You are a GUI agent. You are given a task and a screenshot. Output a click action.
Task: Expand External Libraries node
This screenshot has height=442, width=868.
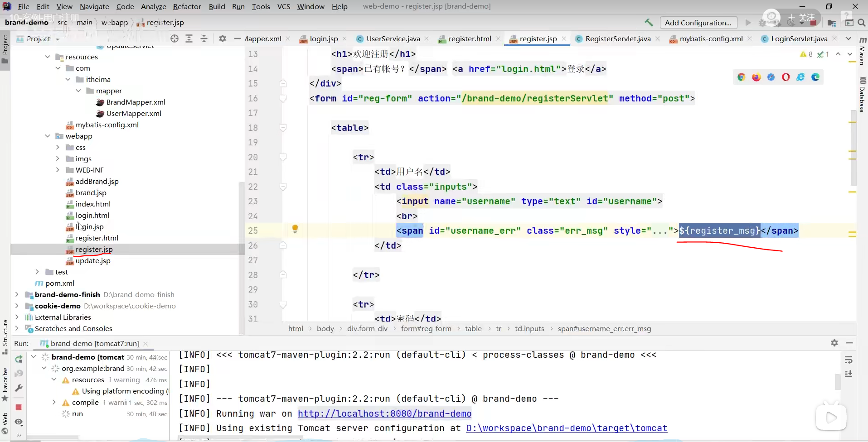tap(17, 317)
